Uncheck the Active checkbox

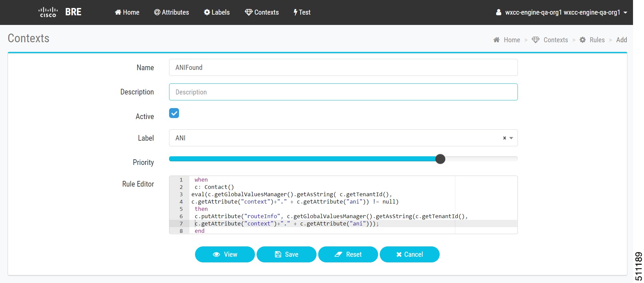[174, 113]
